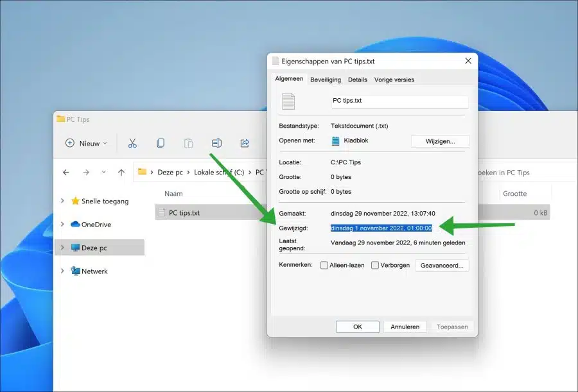Click the OK button
Image resolution: width=578 pixels, height=392 pixels.
pos(358,327)
